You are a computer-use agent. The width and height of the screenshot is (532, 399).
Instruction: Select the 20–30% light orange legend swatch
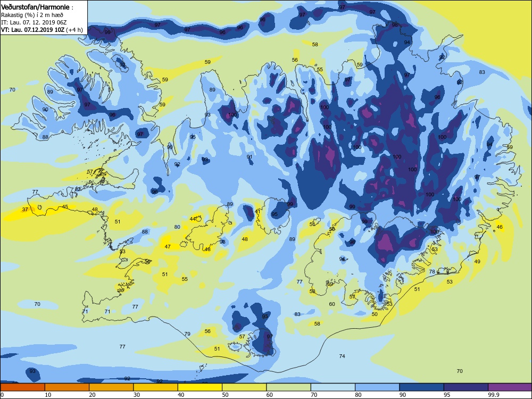coord(111,387)
